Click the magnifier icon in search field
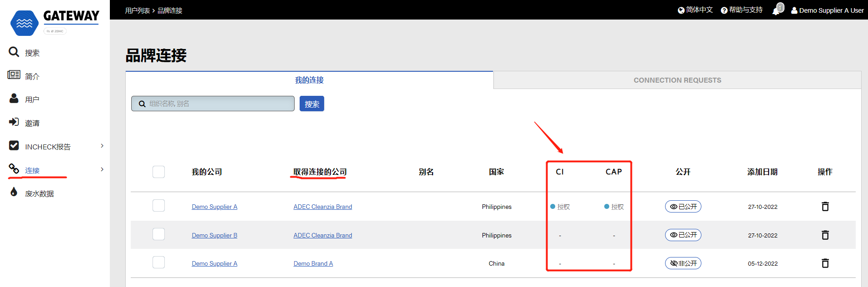This screenshot has width=868, height=287. [x=142, y=104]
